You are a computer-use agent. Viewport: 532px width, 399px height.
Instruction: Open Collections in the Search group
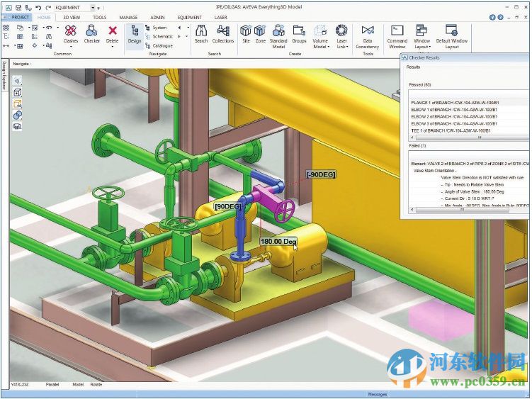click(x=223, y=34)
